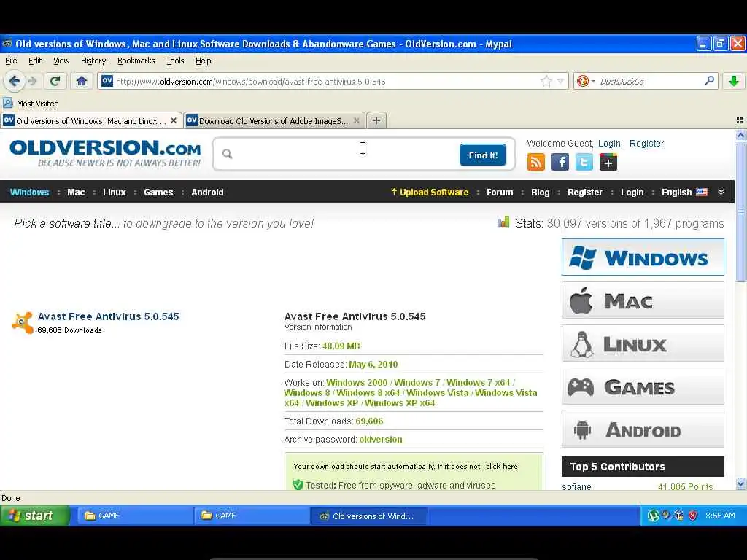Click the Linux platform banner button
747x560 pixels.
[x=643, y=343]
